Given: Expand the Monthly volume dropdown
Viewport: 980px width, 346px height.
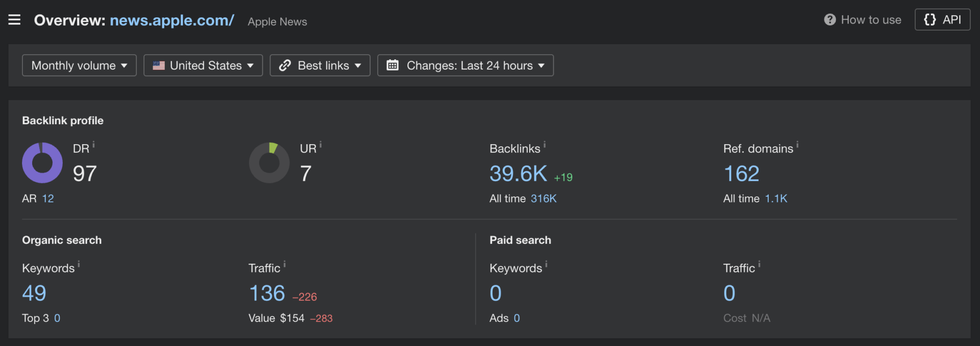Looking at the screenshot, I should click(x=79, y=65).
